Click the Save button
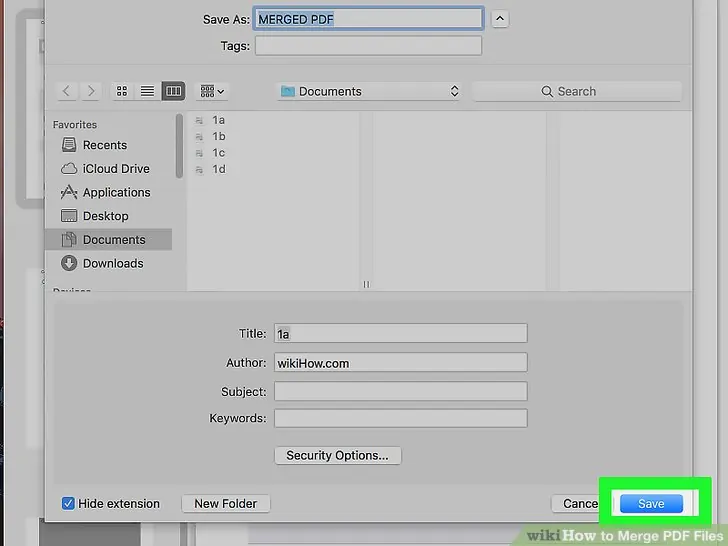 click(x=650, y=504)
